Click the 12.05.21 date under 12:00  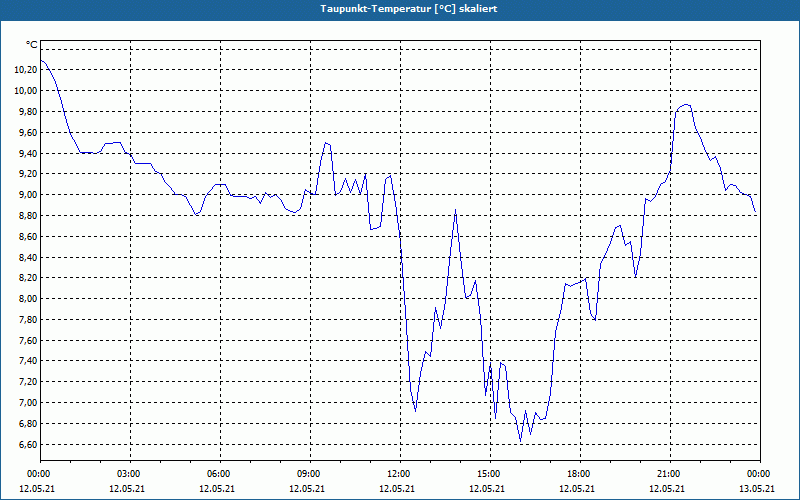pyautogui.click(x=397, y=489)
